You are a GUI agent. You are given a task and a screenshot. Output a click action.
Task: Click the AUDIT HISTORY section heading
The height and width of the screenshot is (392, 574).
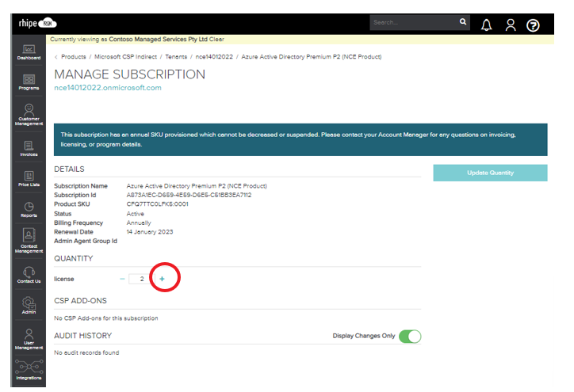82,336
